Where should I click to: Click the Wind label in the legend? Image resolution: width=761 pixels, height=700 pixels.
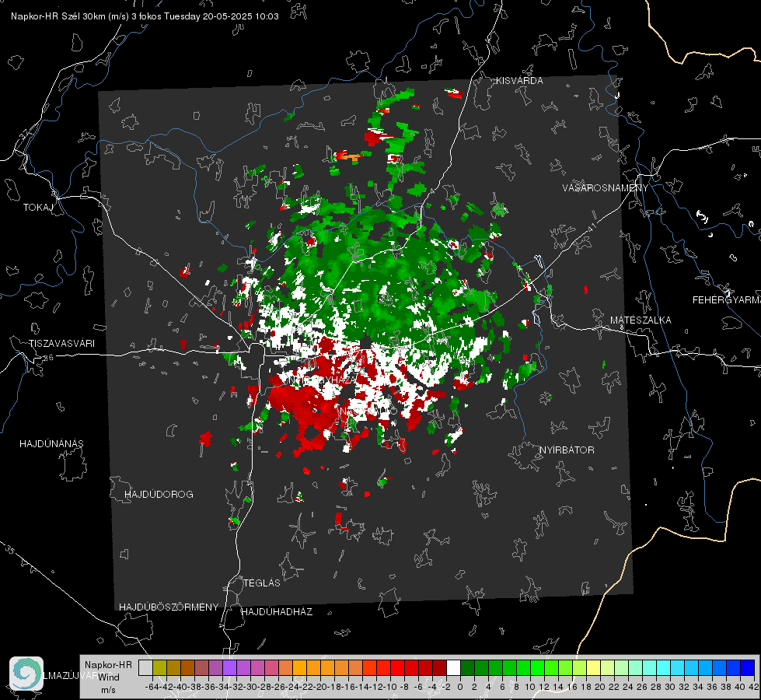pyautogui.click(x=109, y=677)
